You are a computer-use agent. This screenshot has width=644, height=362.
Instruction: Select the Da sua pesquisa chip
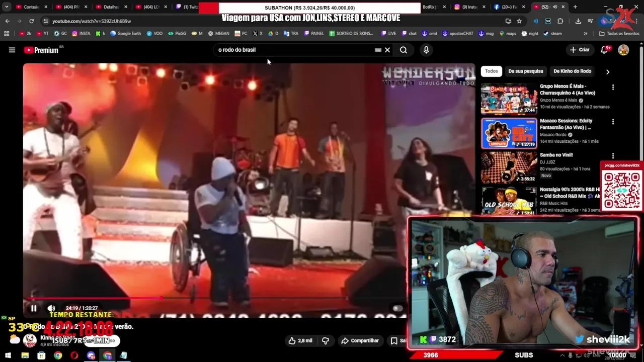525,71
